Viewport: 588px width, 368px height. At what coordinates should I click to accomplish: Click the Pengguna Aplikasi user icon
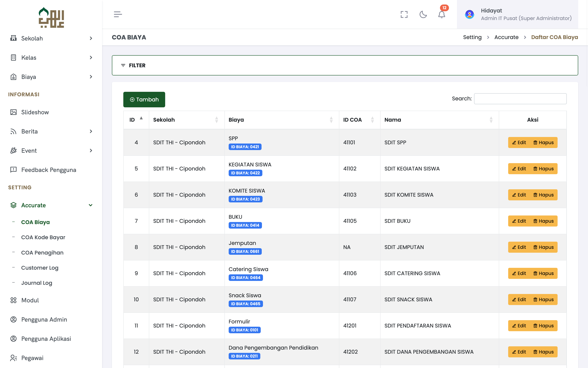(x=13, y=339)
